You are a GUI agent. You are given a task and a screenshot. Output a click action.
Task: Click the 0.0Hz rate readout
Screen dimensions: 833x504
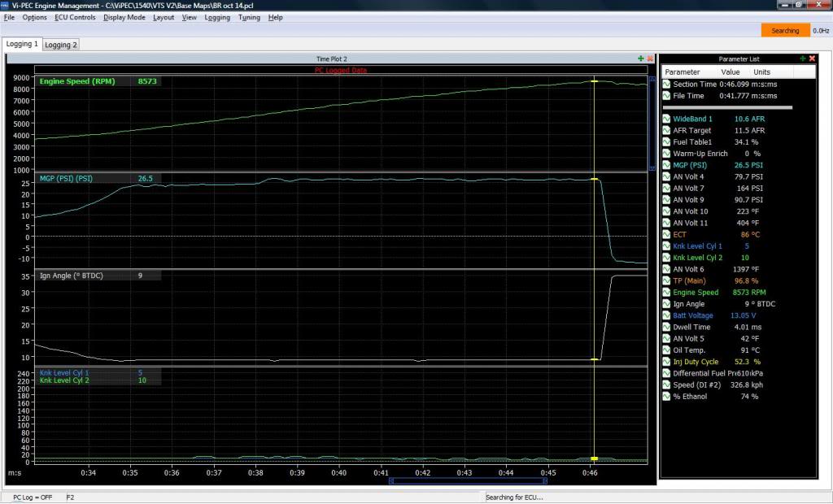[x=821, y=31]
